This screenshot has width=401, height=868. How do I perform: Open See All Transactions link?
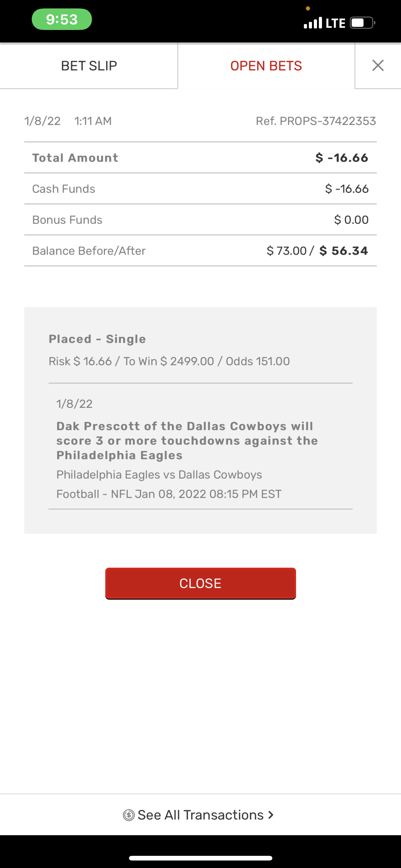(200, 815)
